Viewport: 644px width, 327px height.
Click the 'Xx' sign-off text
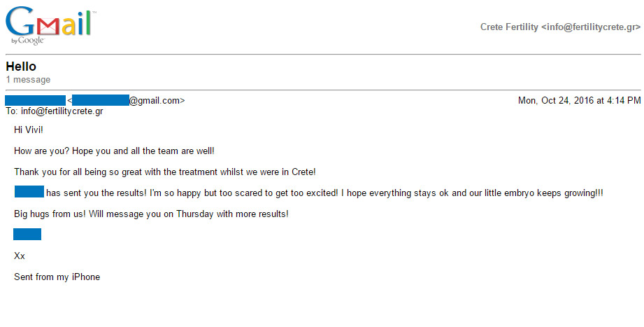20,256
